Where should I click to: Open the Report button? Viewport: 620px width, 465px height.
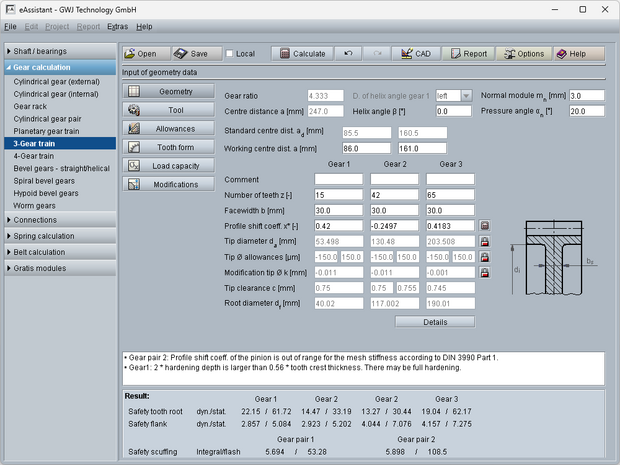pos(466,53)
